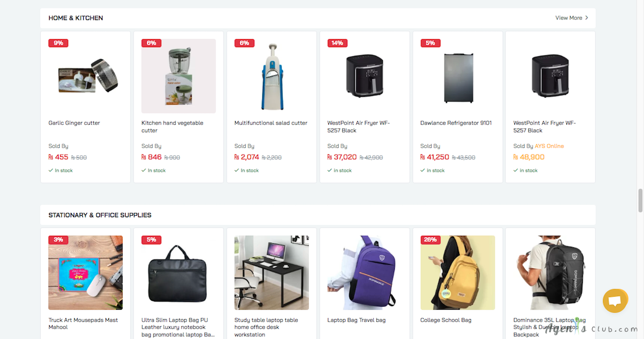Click the page vertical scrollbar thumb
The image size is (644, 339).
640,201
